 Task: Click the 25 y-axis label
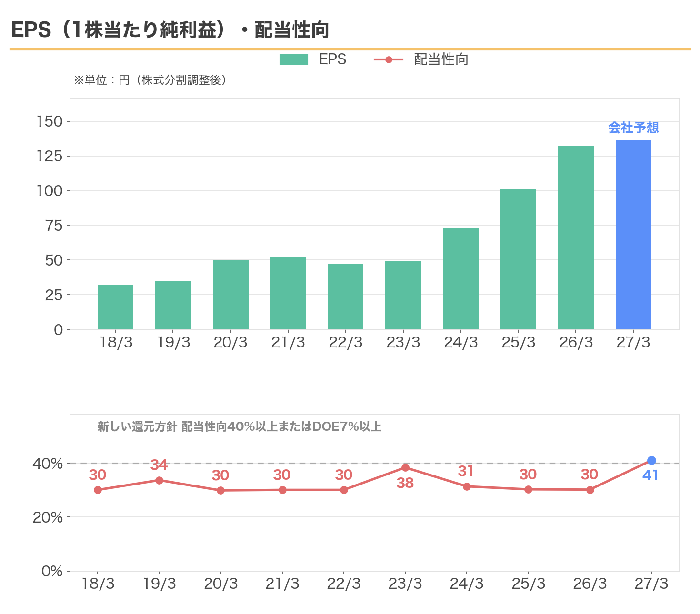pyautogui.click(x=54, y=295)
